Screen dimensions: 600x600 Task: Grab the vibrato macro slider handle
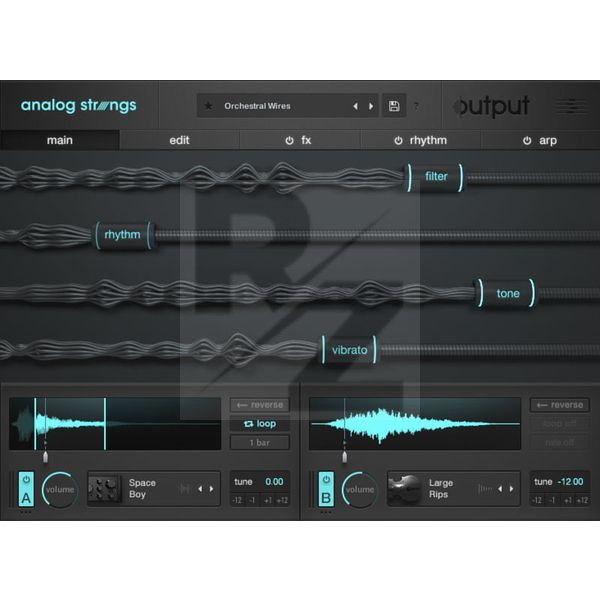point(349,350)
